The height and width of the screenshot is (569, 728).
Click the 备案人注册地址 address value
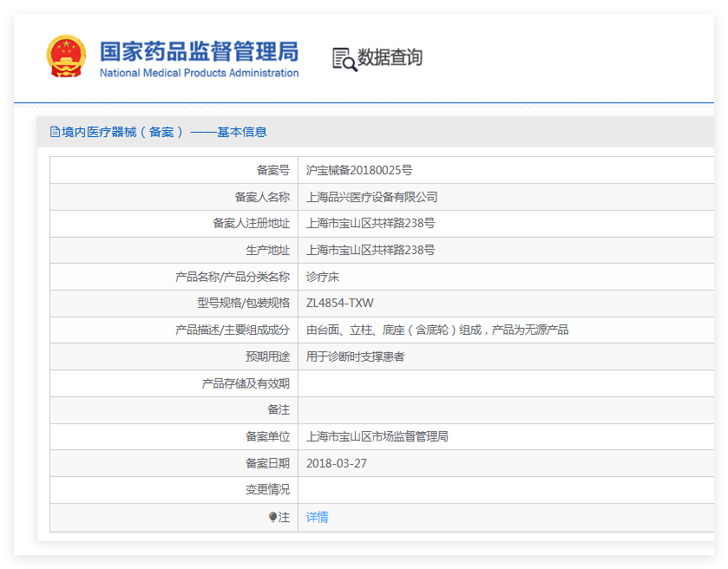tap(370, 223)
